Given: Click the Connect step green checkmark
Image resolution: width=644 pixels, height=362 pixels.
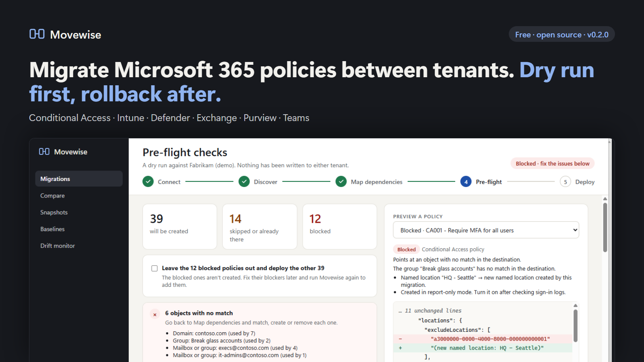Looking at the screenshot, I should [148, 182].
